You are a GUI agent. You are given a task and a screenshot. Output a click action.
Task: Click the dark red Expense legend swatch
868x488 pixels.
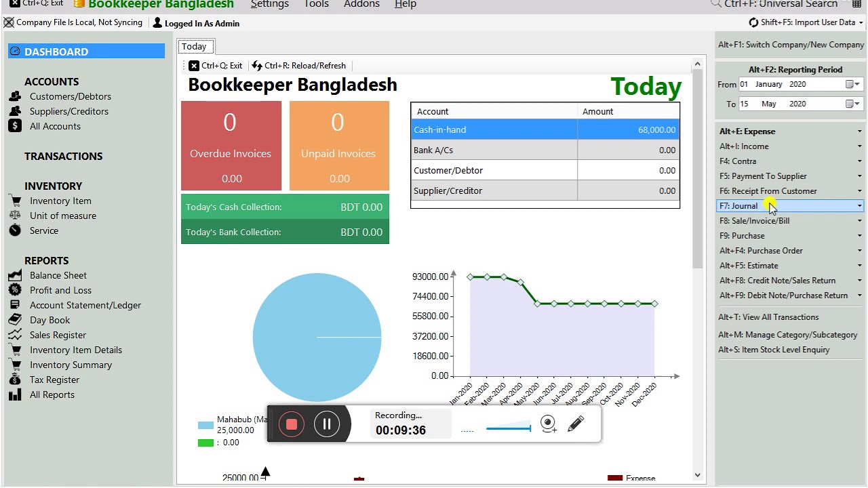point(614,478)
